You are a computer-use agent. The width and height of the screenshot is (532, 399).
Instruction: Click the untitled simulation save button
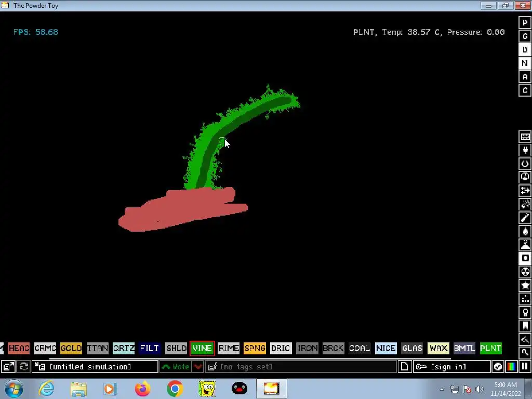tap(95, 366)
